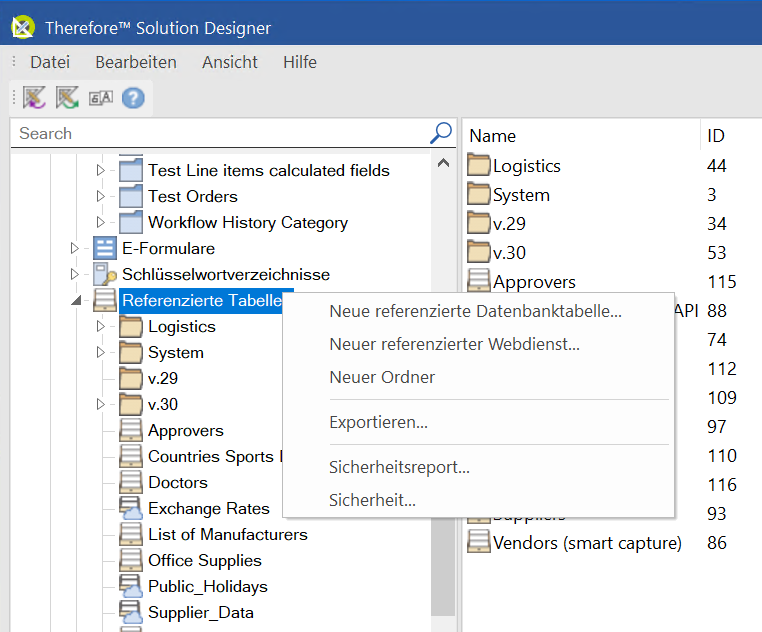This screenshot has height=632, width=762.
Task: Click the ID value 116 in list
Action: [x=722, y=485]
